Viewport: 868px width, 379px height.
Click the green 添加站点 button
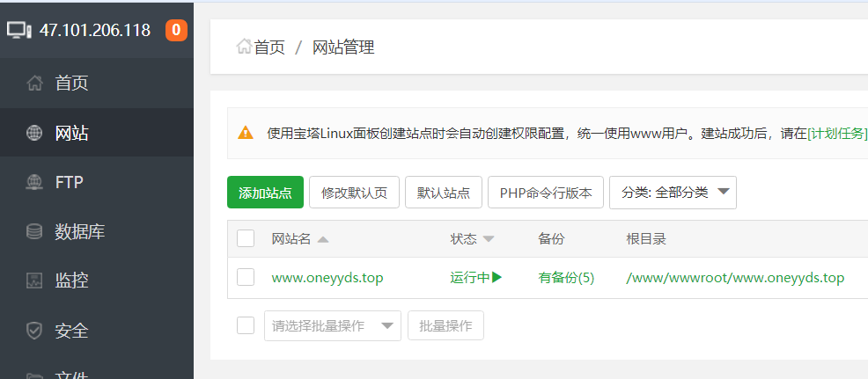tap(265, 193)
